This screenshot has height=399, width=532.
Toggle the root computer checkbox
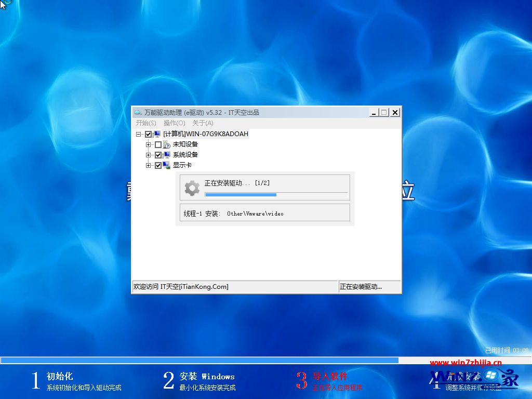tap(148, 135)
